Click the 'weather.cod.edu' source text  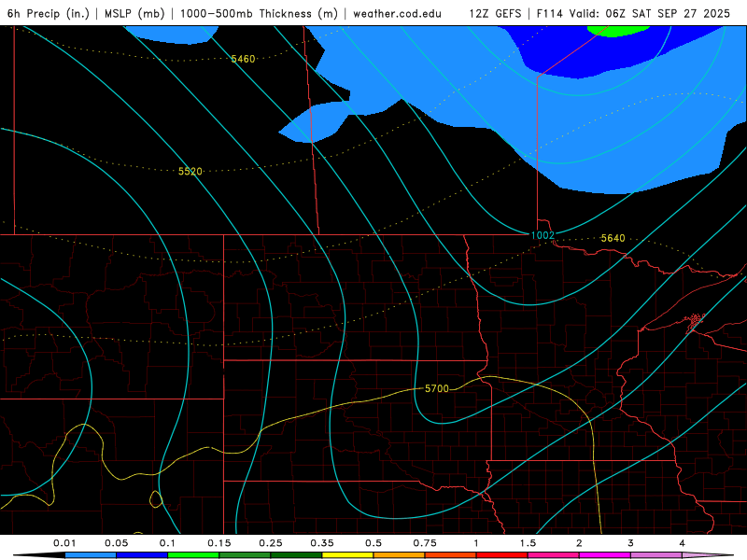397,13
